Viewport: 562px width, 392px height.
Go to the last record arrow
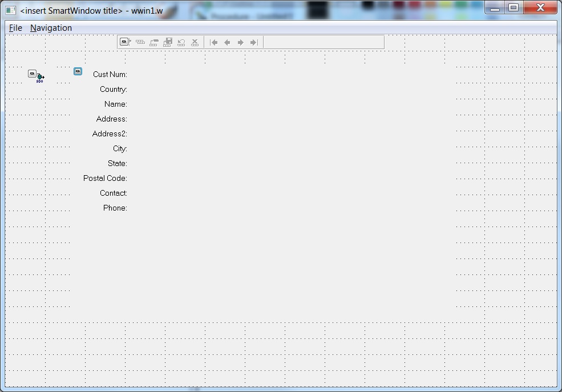pos(254,43)
